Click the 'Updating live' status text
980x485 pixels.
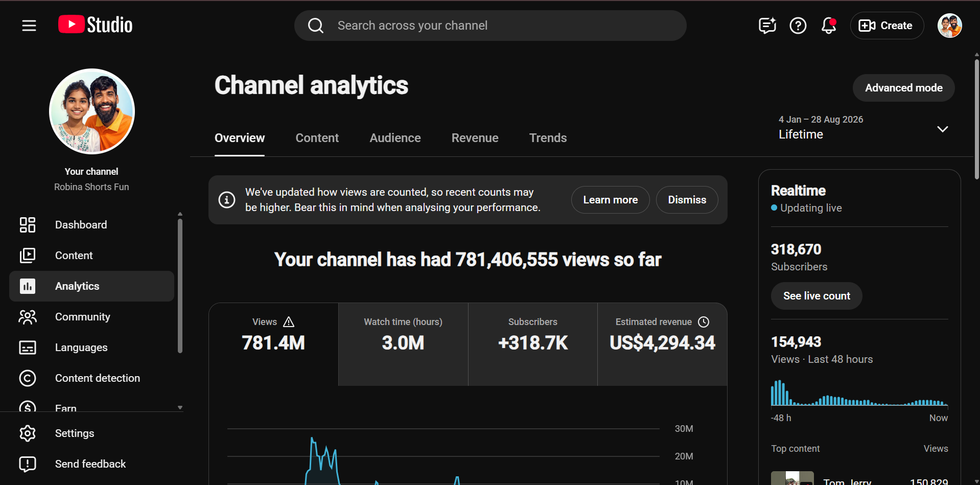click(811, 208)
